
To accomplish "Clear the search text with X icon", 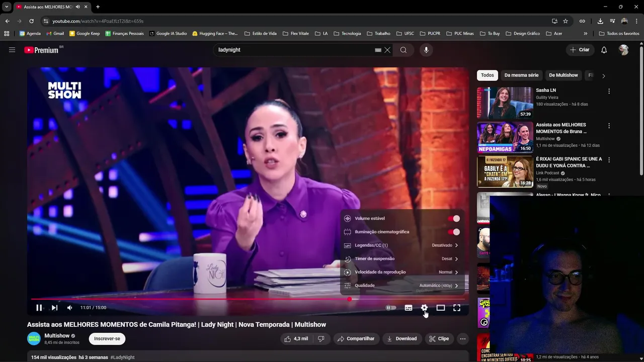I will 387,50.
